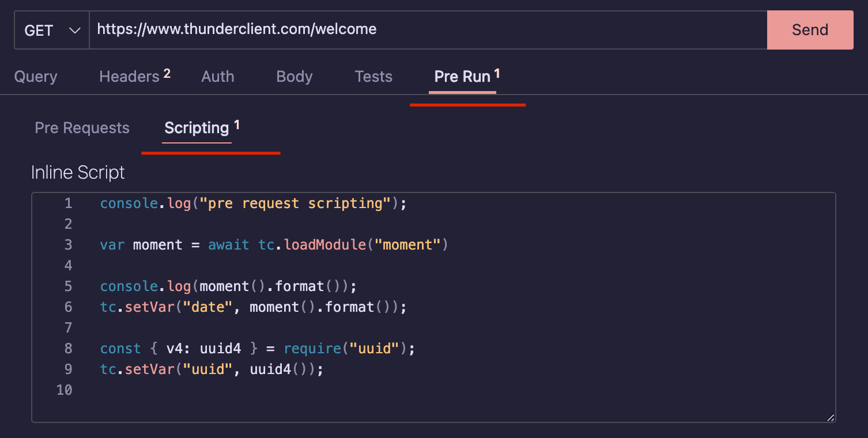Switch to the Query tab
This screenshot has height=438, width=868.
pyautogui.click(x=36, y=77)
